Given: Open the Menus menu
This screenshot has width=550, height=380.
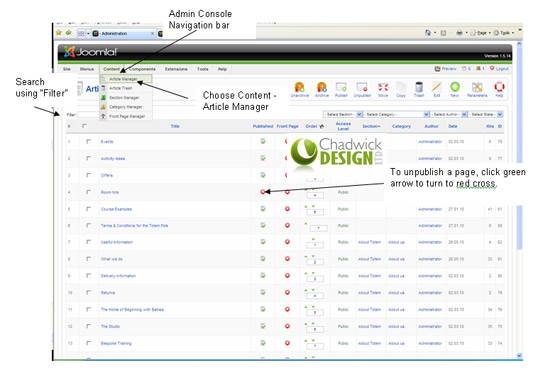Looking at the screenshot, I should point(87,69).
